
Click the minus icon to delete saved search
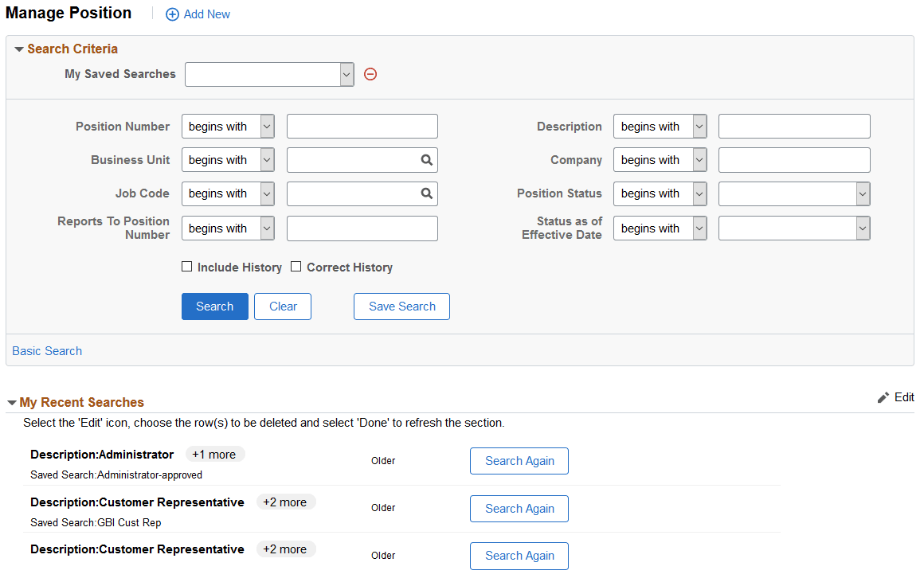370,74
